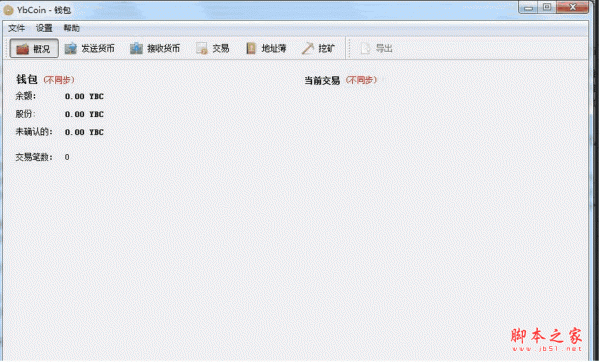
Task: Click the 当前交易 heading
Action: pos(322,80)
